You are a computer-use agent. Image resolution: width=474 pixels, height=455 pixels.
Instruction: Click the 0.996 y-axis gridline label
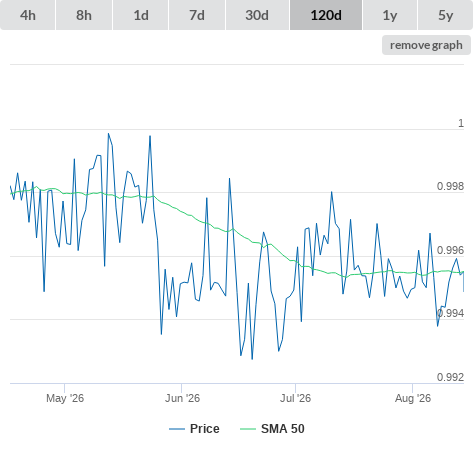450,250
